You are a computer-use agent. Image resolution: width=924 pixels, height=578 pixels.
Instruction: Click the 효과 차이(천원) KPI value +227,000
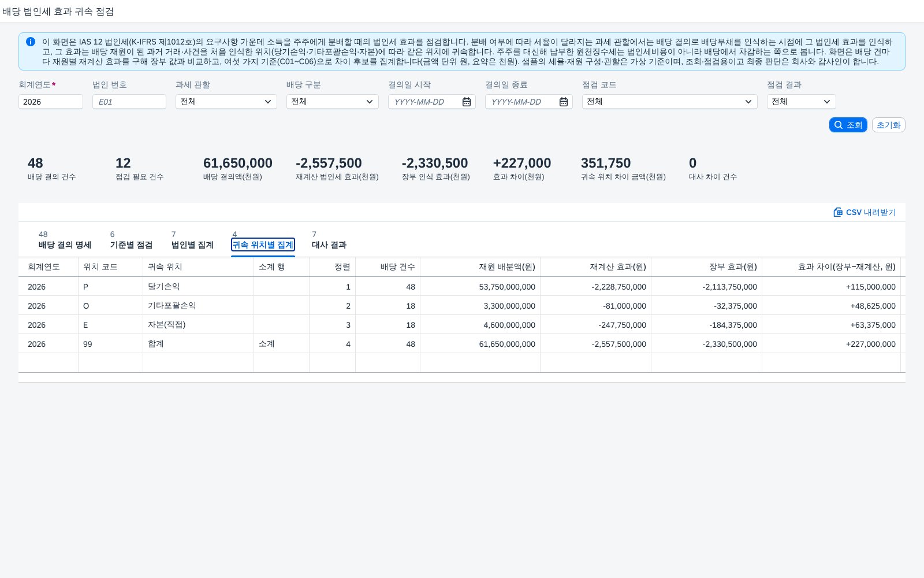521,163
